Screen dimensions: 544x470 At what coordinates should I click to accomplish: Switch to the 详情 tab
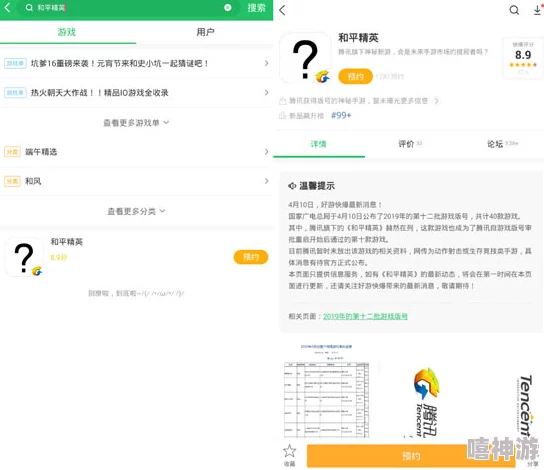pos(318,144)
